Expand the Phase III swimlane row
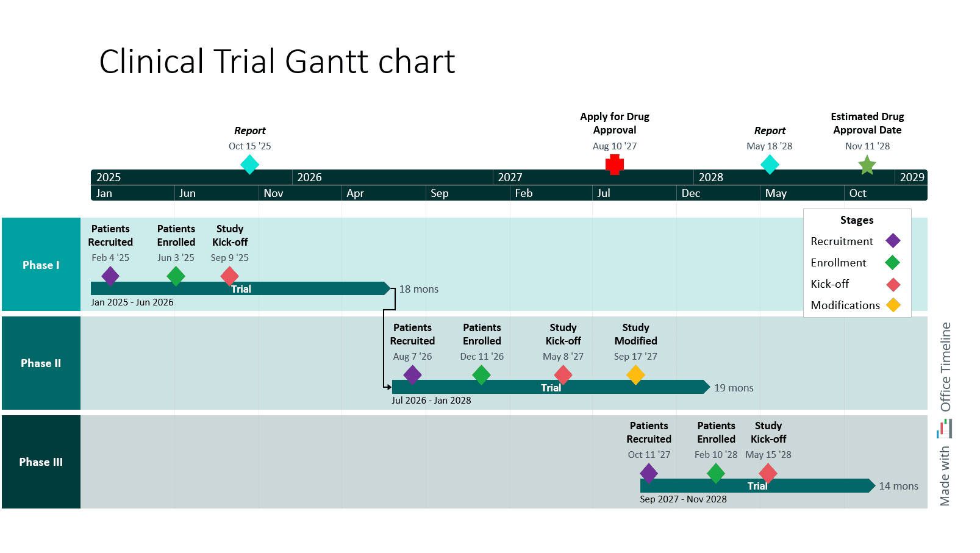 [x=40, y=462]
